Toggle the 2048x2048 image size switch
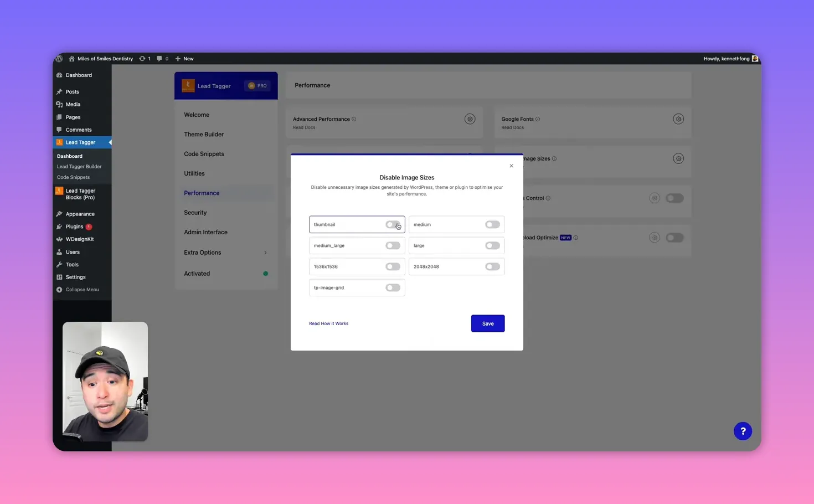The height and width of the screenshot is (504, 814). pos(492,266)
